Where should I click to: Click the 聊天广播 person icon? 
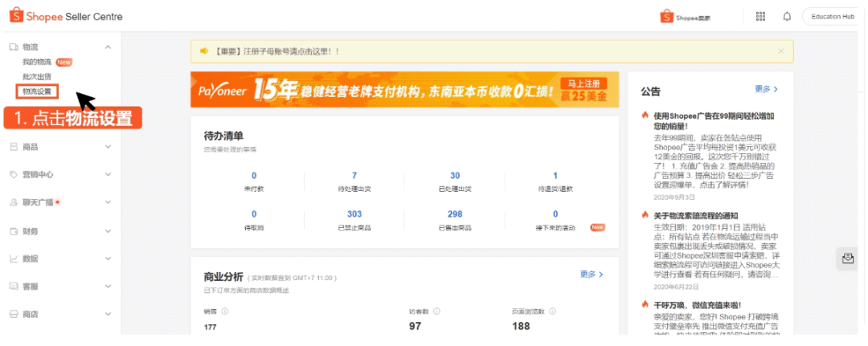coord(14,203)
